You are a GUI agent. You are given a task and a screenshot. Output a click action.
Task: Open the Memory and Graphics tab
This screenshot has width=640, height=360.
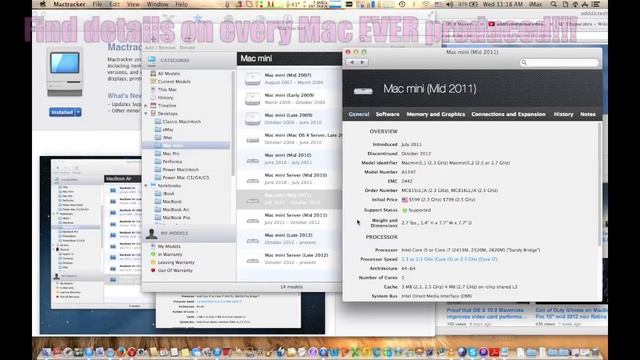click(436, 114)
